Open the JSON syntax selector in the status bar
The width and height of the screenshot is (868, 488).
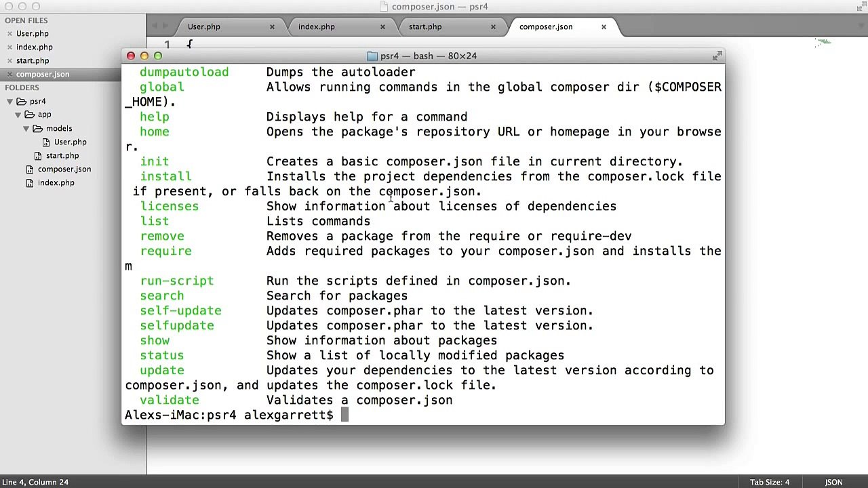pos(833,482)
